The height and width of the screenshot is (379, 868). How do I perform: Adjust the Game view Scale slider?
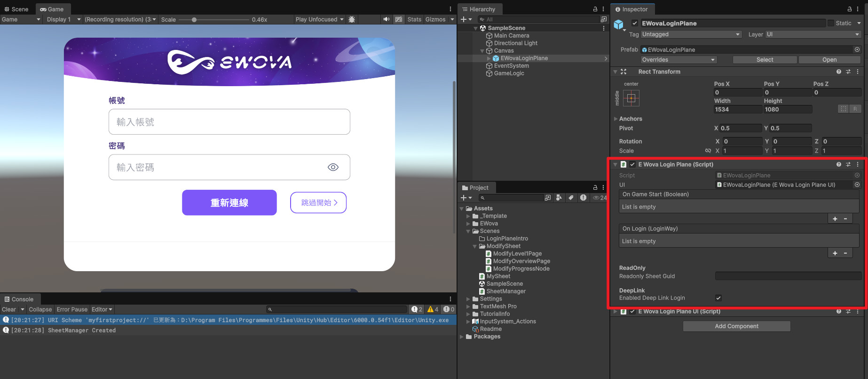(x=214, y=19)
